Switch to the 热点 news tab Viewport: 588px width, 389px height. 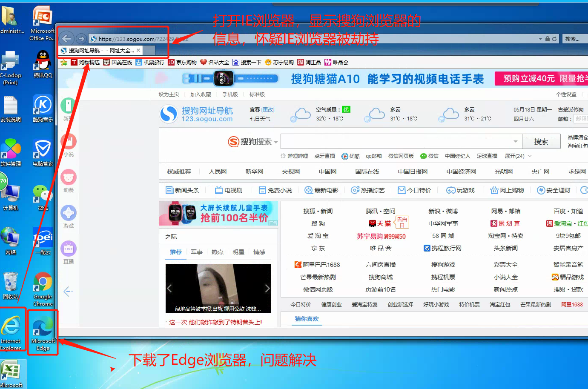click(218, 252)
